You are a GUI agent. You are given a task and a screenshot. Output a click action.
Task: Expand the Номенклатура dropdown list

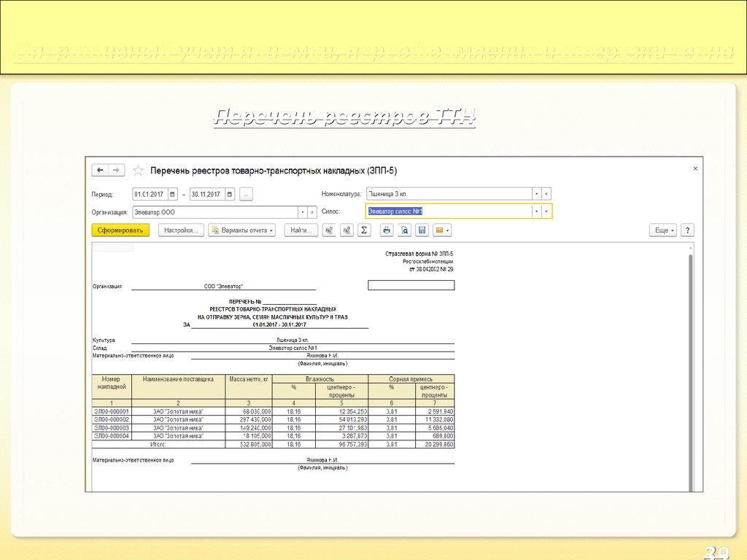(x=536, y=194)
